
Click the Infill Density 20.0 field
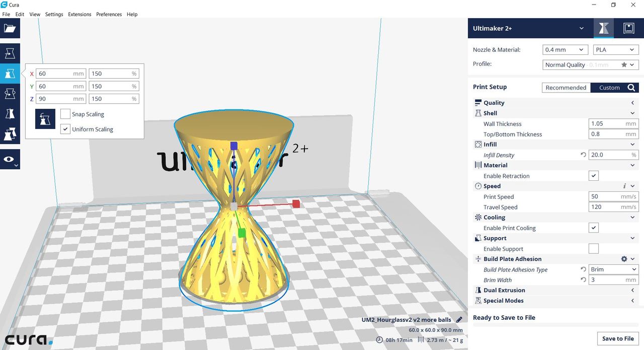click(x=613, y=155)
